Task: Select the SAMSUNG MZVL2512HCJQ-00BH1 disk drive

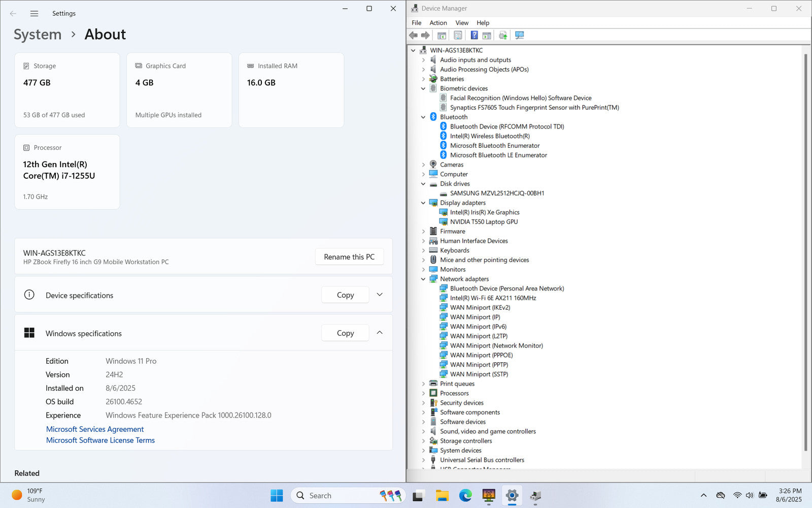Action: click(497, 194)
